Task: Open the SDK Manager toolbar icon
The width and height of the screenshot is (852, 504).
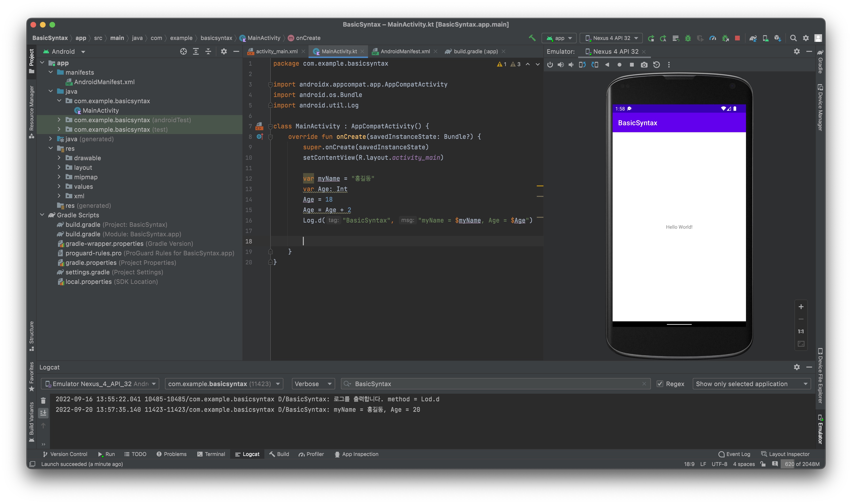Action: 778,38
